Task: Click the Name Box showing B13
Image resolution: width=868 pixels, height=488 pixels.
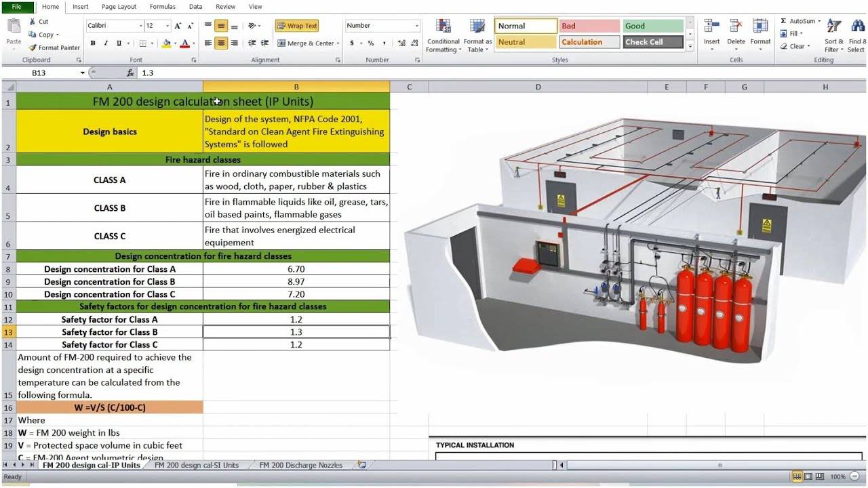Action: pos(47,73)
